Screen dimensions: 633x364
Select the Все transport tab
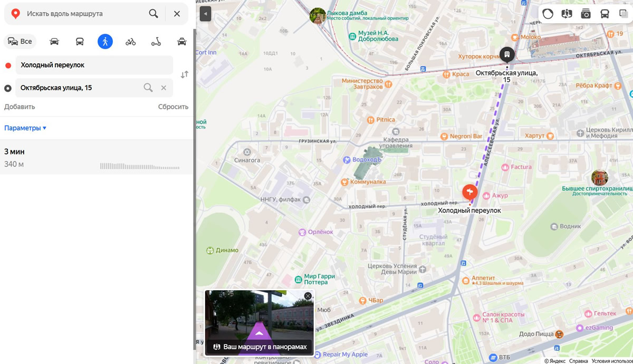pyautogui.click(x=20, y=42)
